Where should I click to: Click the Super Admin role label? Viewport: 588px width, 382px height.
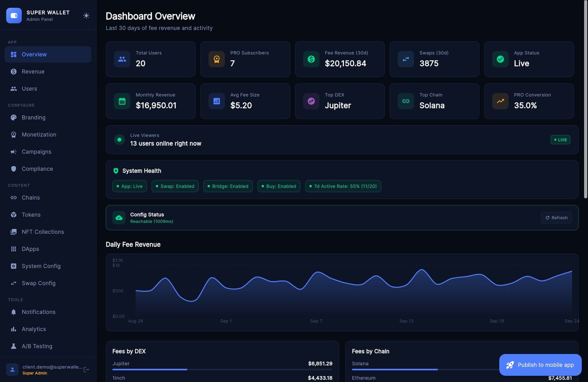pyautogui.click(x=35, y=373)
